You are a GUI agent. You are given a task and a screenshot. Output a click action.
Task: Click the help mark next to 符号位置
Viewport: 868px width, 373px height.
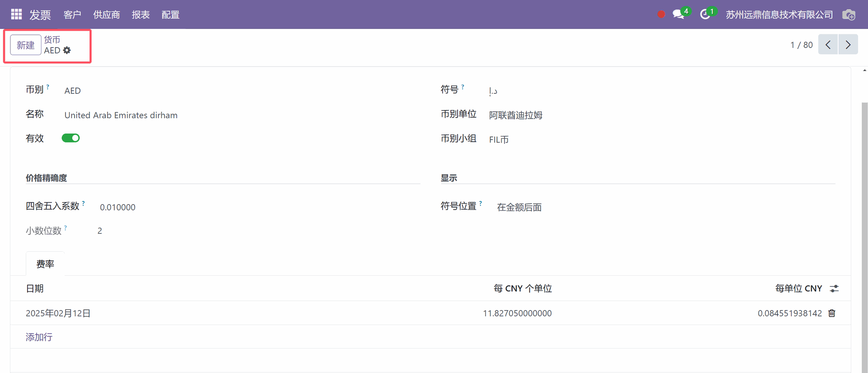click(481, 203)
